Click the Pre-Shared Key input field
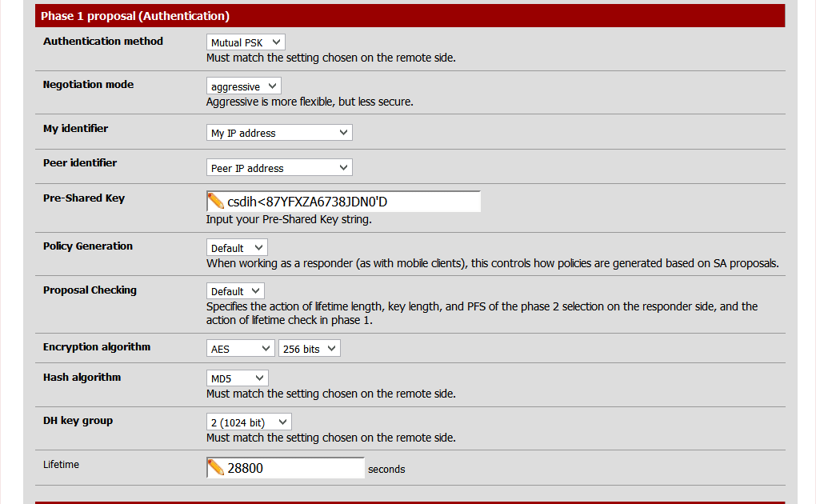 click(x=343, y=202)
